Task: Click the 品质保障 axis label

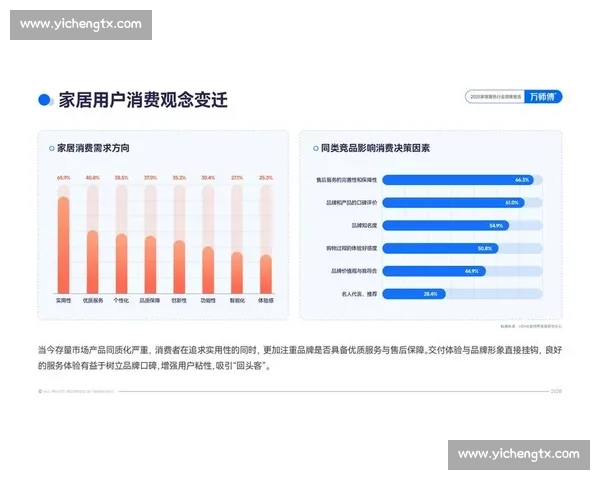Action: (x=150, y=301)
